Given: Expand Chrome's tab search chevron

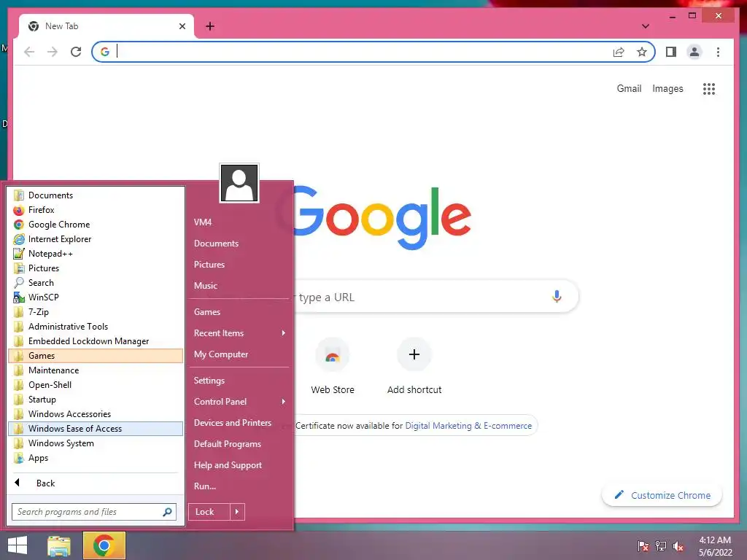Looking at the screenshot, I should [646, 26].
